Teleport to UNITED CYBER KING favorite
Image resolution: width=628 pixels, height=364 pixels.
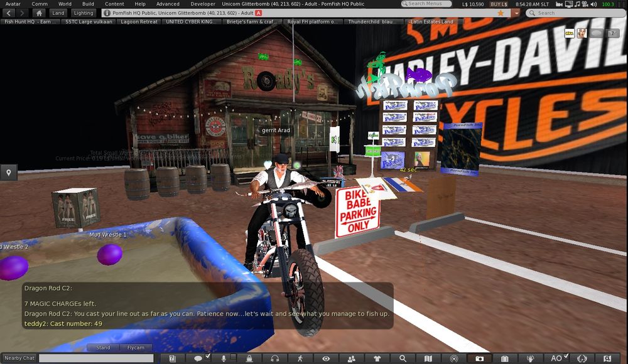click(191, 21)
